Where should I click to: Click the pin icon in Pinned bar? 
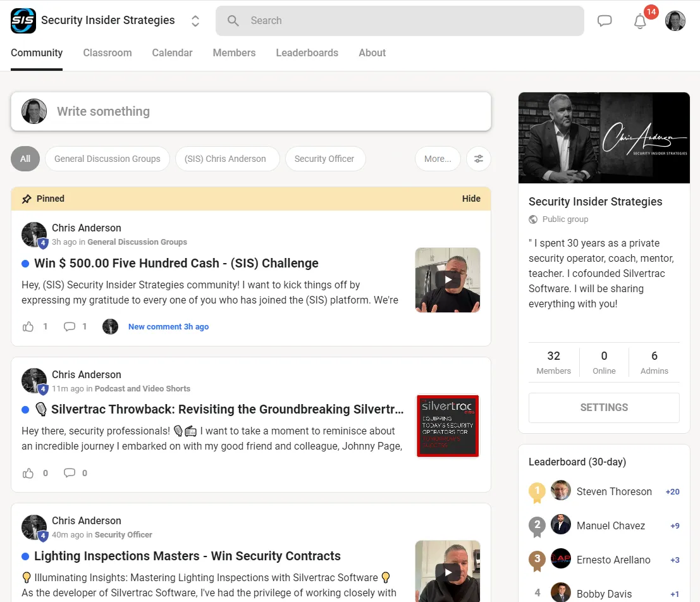coord(27,199)
